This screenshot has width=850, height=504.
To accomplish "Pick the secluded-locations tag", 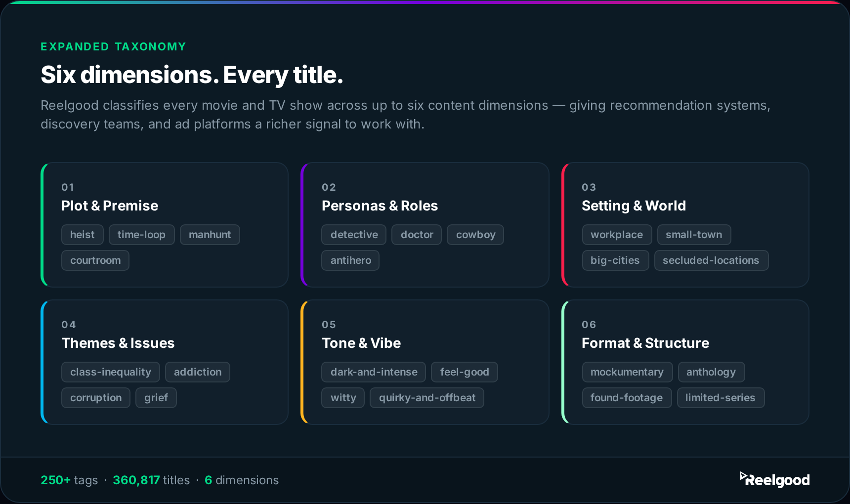I will click(x=711, y=260).
